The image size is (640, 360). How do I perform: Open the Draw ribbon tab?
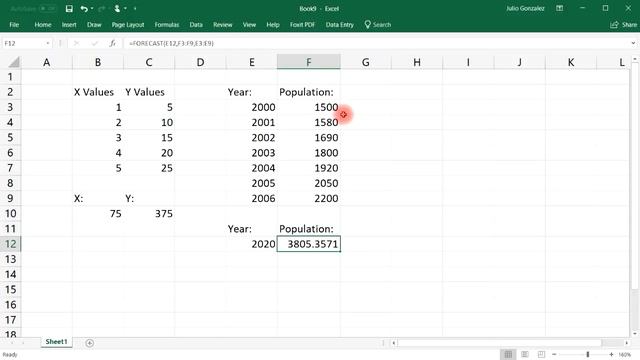pos(94,25)
